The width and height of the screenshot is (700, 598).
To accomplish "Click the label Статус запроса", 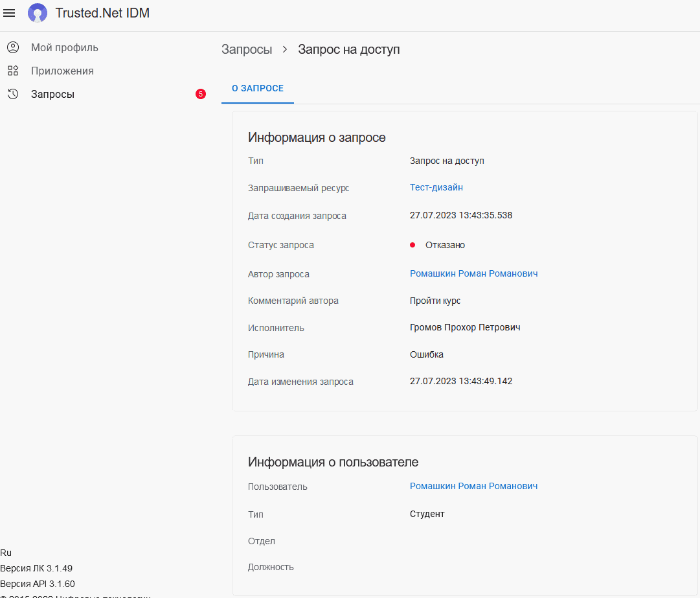I will pos(281,245).
